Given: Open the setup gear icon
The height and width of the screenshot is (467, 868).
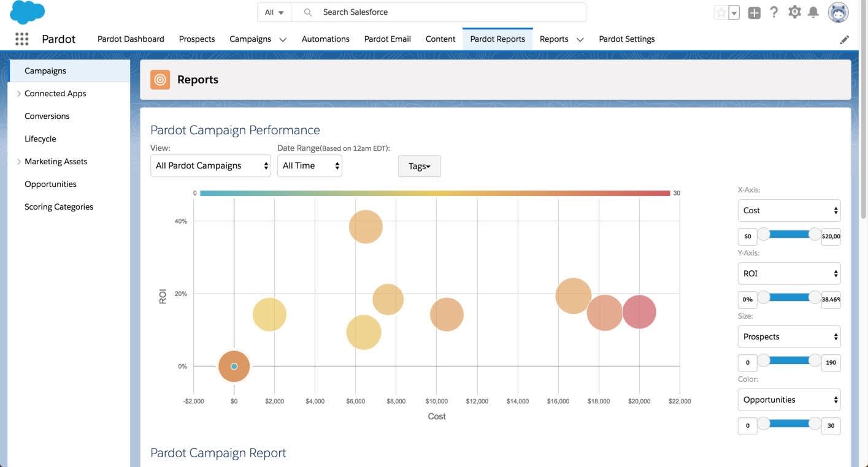Looking at the screenshot, I should (x=794, y=12).
